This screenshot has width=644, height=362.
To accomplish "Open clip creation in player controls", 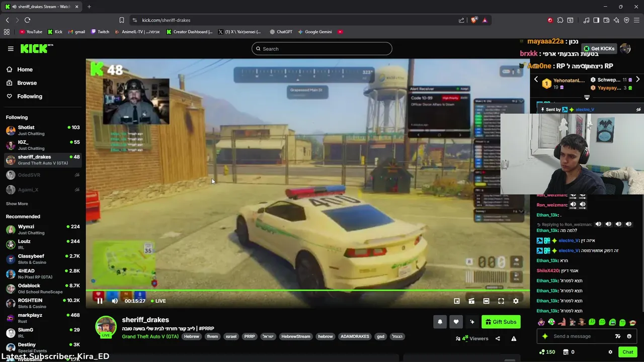I will pos(471,301).
